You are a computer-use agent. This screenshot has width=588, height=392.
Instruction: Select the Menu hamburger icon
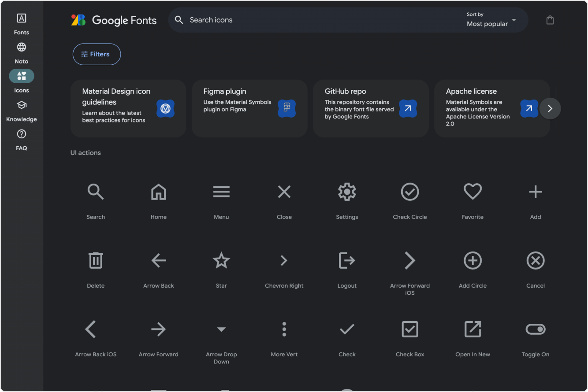pos(221,192)
